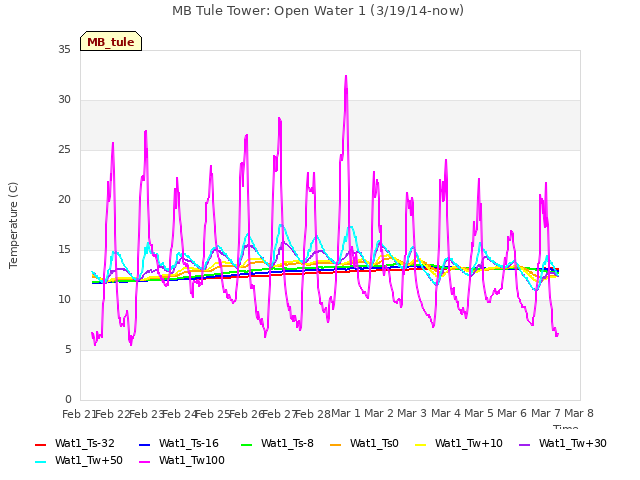Click x-axis date Mar 5
Screen dimensions: 640x480
(x=479, y=414)
